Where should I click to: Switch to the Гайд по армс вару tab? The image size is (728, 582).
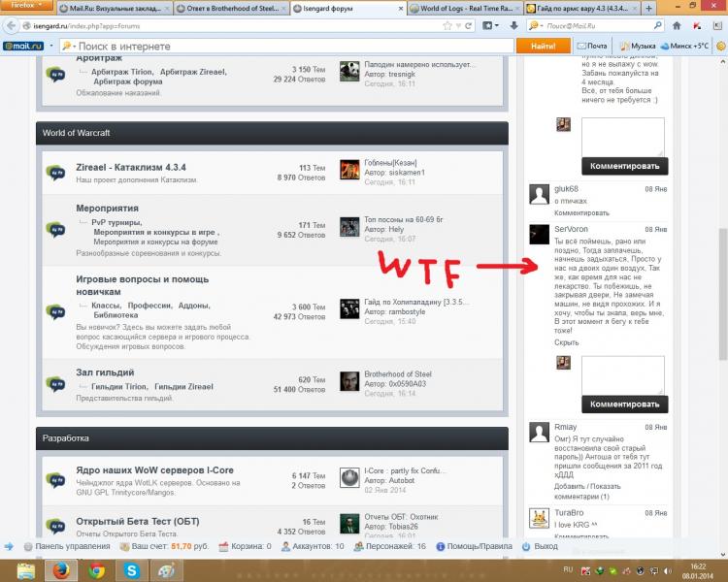pos(581,9)
